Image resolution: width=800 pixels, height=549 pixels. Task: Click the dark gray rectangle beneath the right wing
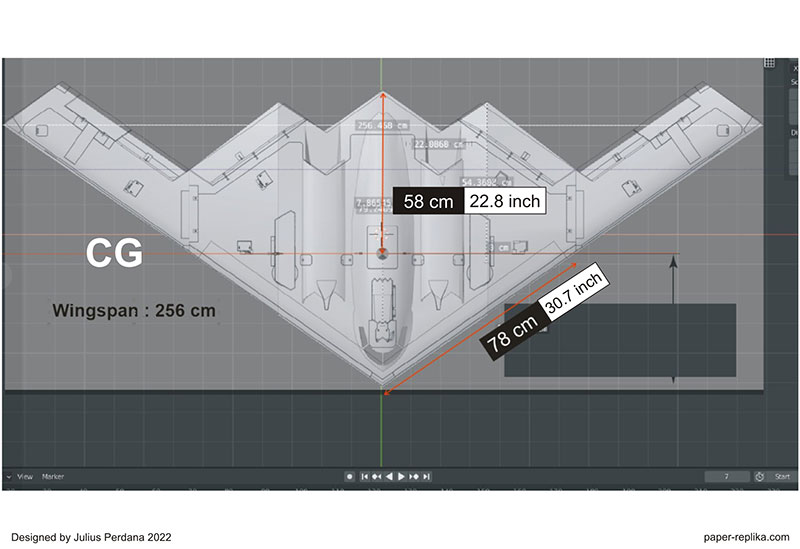620,340
